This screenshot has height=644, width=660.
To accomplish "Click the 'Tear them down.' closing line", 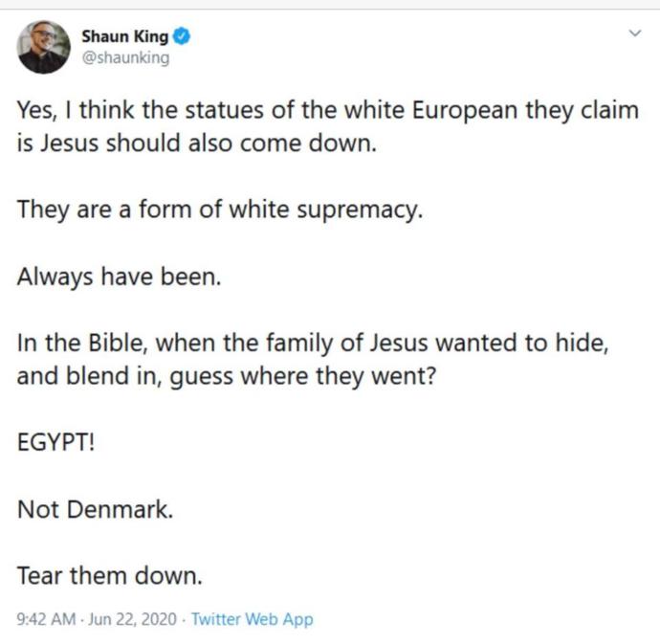I will [x=109, y=575].
